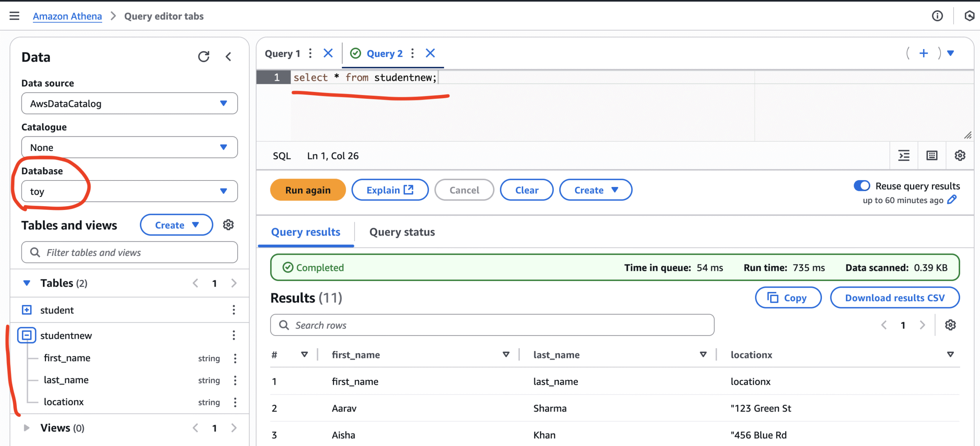Image resolution: width=980 pixels, height=446 pixels.
Task: Open editor preferences gear icon
Action: click(x=960, y=156)
